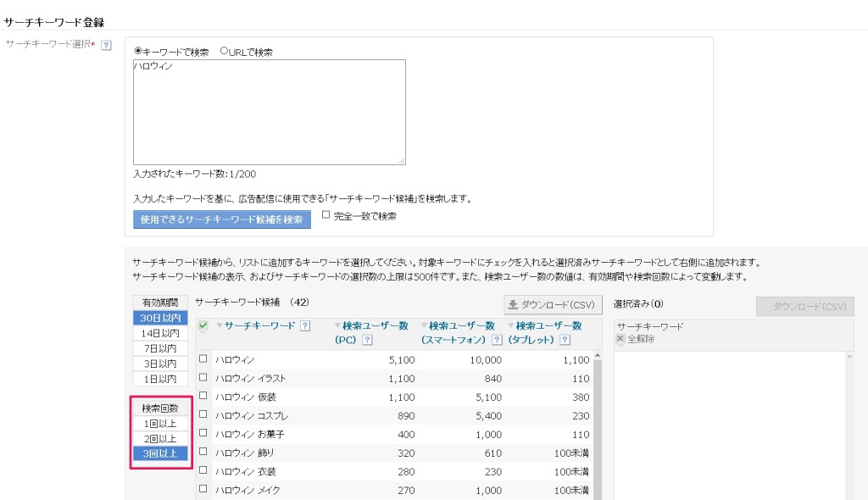Click 全解除 link in selected keywords
This screenshot has height=500, width=868.
(x=641, y=339)
